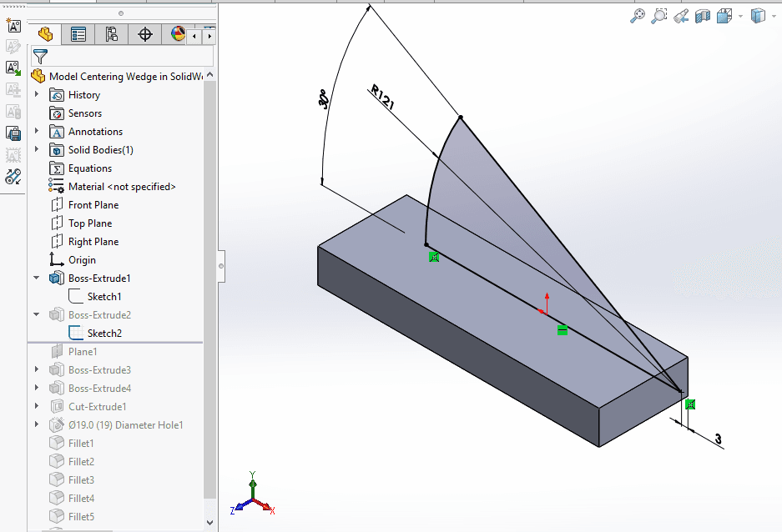Click the DisplayManager color wheel tab
The width and height of the screenshot is (782, 532).
point(176,34)
